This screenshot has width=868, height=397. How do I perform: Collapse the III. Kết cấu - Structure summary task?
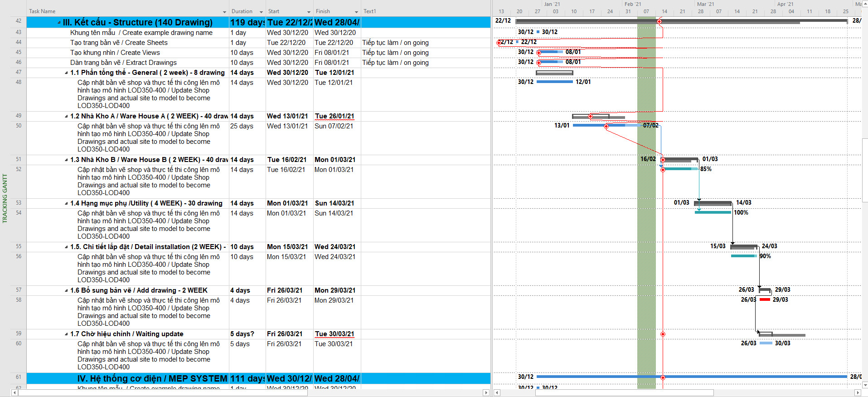[x=59, y=23]
